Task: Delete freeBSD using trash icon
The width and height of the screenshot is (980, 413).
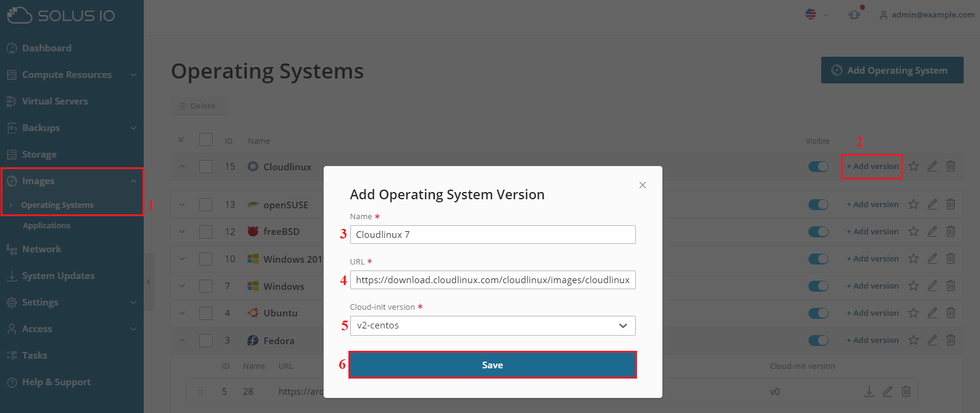Action: (x=950, y=231)
